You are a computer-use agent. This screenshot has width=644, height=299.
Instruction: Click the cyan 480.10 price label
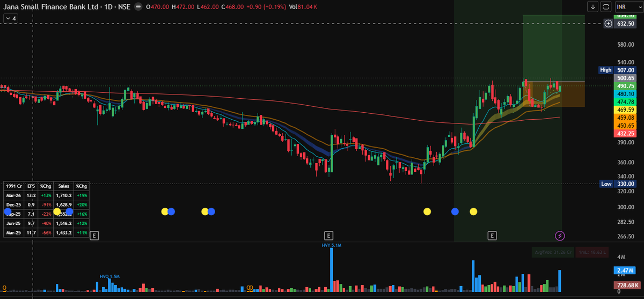point(625,93)
